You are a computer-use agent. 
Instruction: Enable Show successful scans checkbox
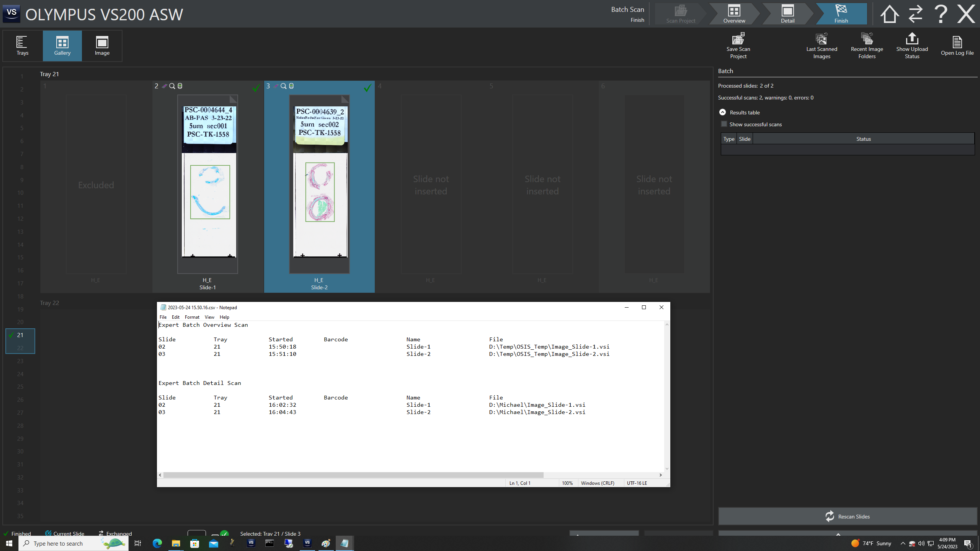[724, 124]
